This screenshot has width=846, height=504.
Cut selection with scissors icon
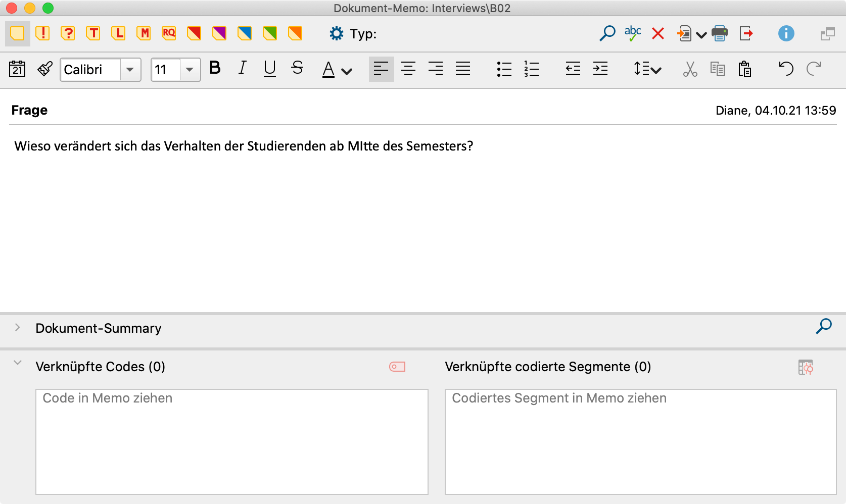coord(690,69)
